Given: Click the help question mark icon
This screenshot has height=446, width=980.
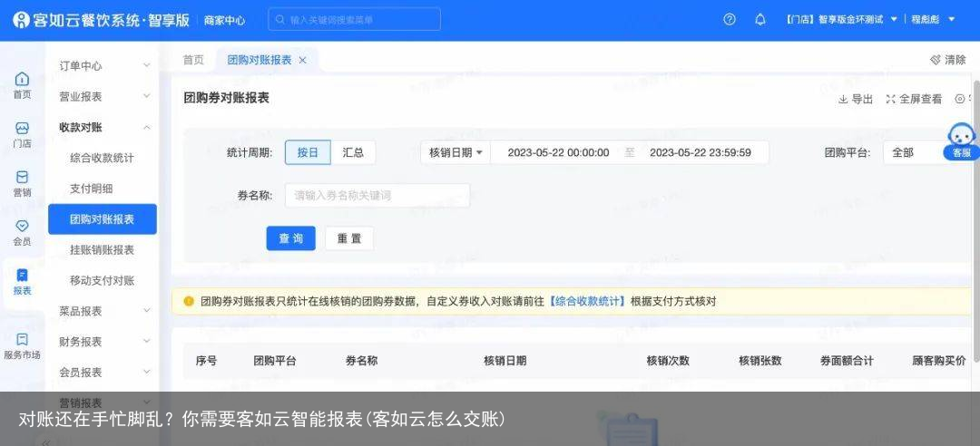Looking at the screenshot, I should click(x=729, y=19).
